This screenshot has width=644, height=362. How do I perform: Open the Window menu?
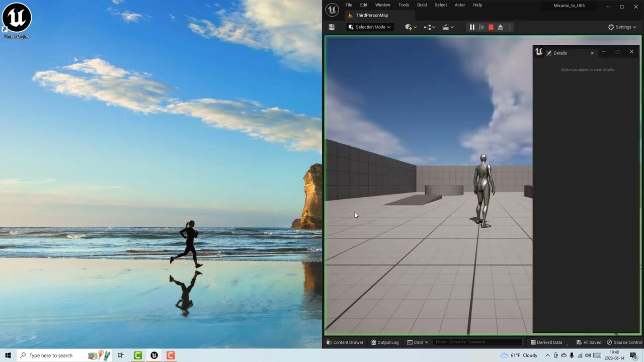point(383,5)
